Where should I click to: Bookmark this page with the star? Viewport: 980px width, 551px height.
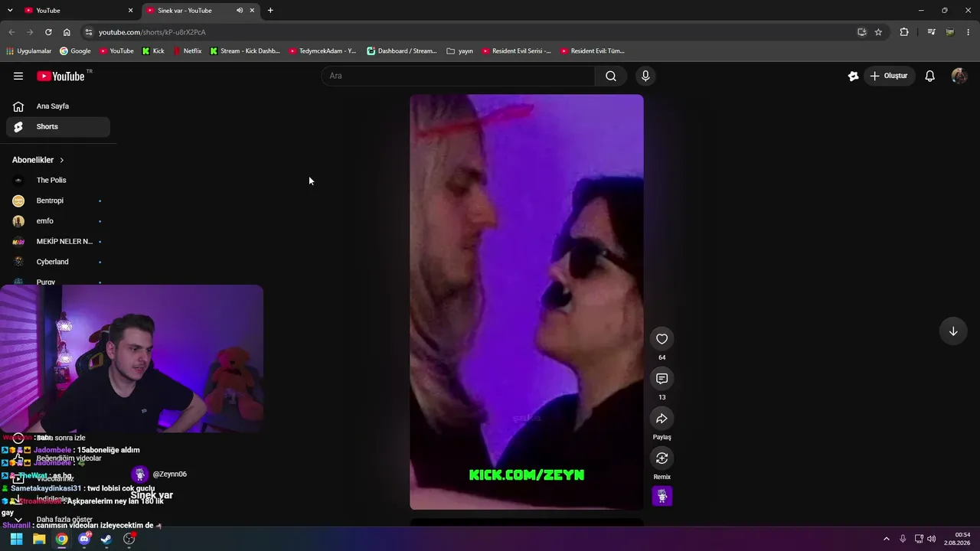click(878, 32)
